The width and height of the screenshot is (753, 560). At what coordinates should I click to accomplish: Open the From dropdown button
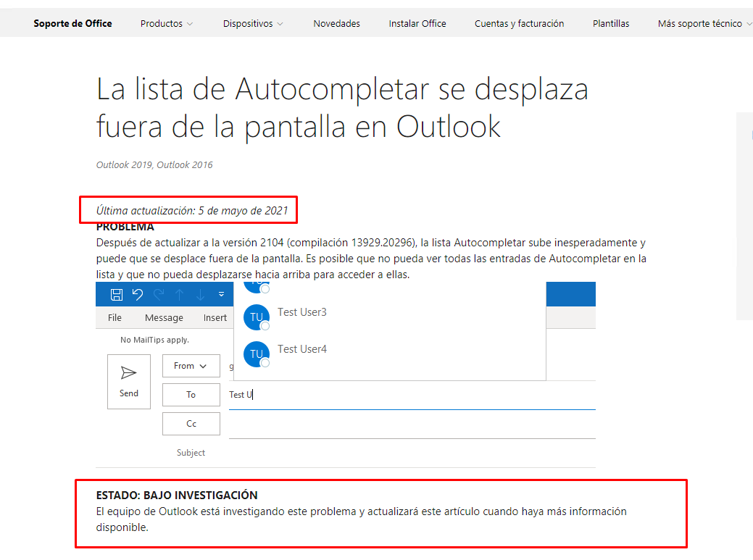point(191,366)
